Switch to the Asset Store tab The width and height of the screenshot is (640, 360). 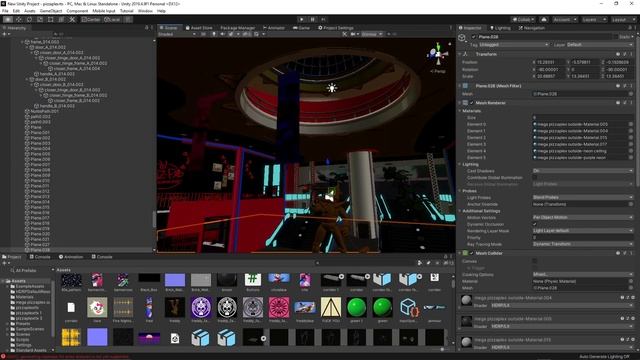tap(199, 28)
